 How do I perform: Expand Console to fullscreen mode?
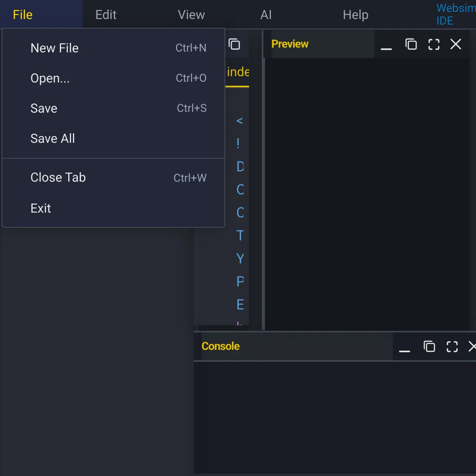tap(452, 347)
